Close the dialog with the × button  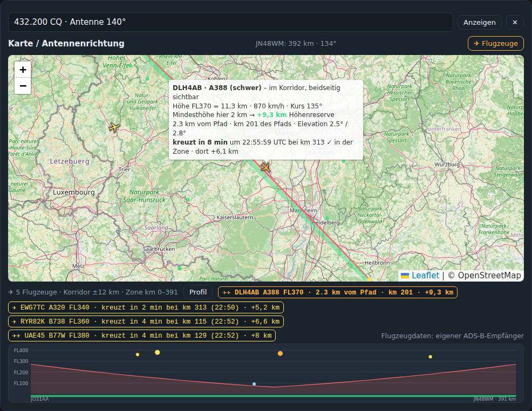(x=515, y=22)
